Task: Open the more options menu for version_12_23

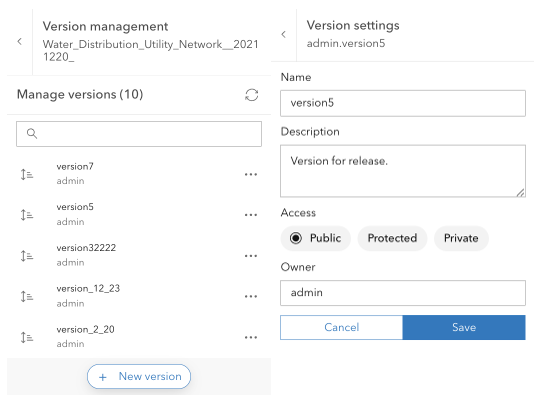Action: click(251, 296)
